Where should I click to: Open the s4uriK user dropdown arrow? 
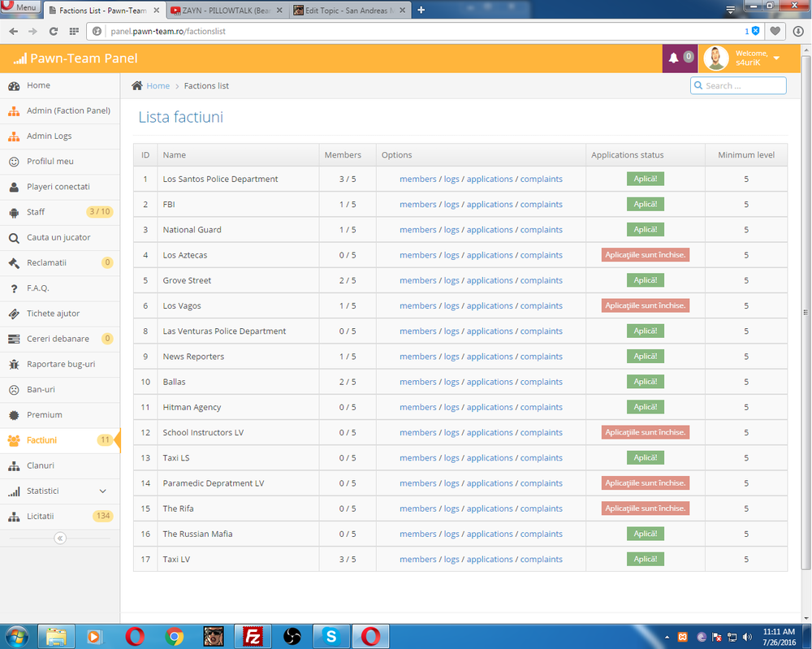coord(777,58)
